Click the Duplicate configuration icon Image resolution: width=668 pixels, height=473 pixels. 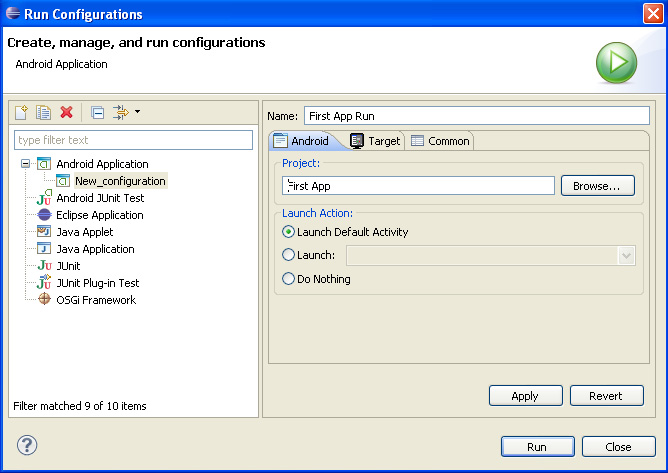click(x=43, y=113)
